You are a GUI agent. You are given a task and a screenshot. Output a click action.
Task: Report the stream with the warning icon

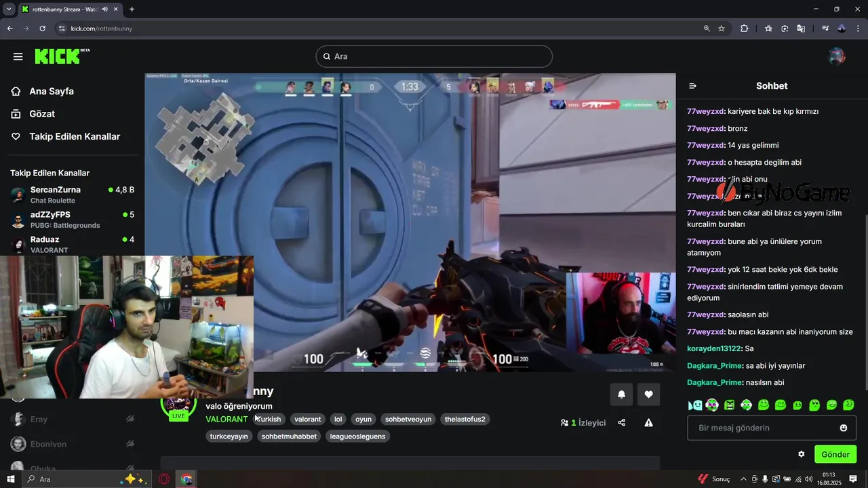[x=648, y=422]
